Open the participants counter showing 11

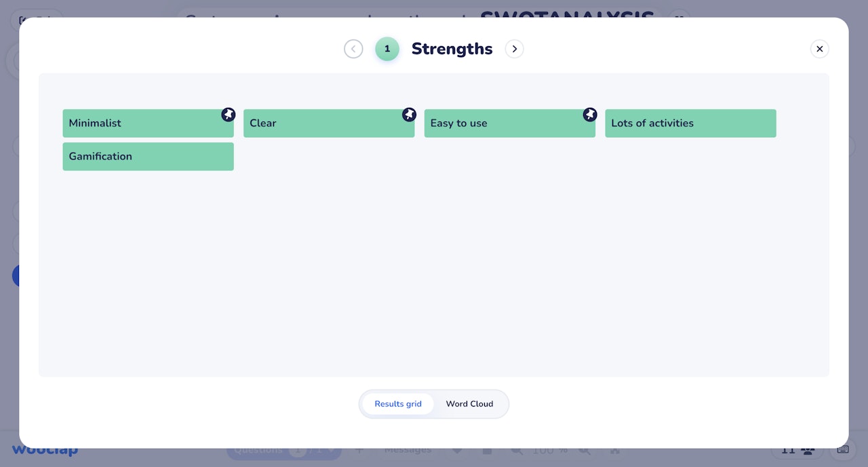point(797,449)
